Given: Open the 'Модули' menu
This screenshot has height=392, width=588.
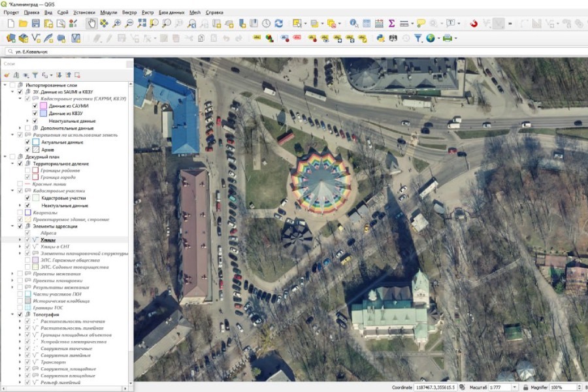Looking at the screenshot, I should pos(108,12).
